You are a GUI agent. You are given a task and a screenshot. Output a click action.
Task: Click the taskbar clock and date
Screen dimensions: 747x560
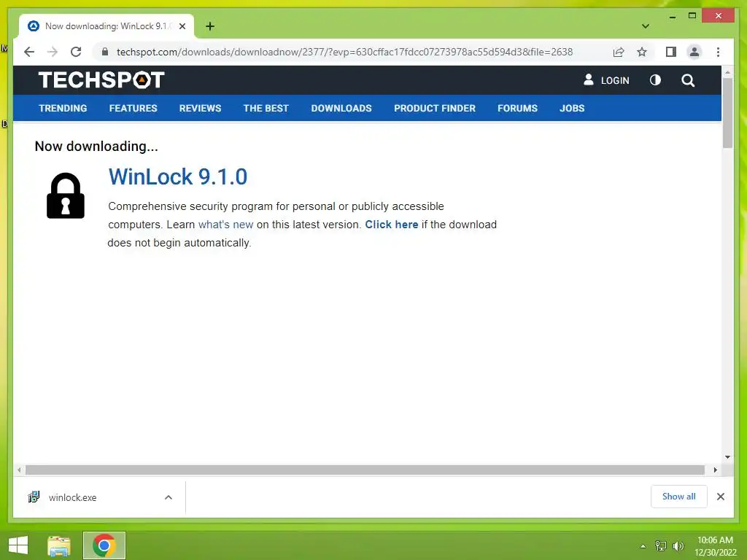pyautogui.click(x=715, y=546)
